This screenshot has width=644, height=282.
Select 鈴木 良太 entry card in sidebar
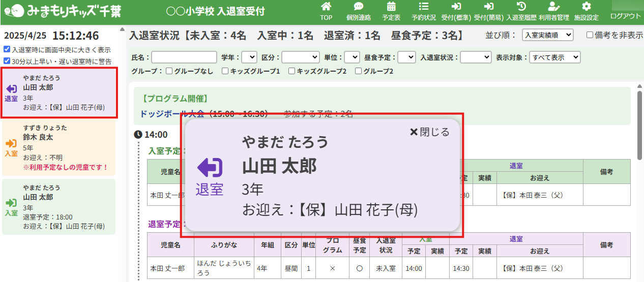coord(58,147)
